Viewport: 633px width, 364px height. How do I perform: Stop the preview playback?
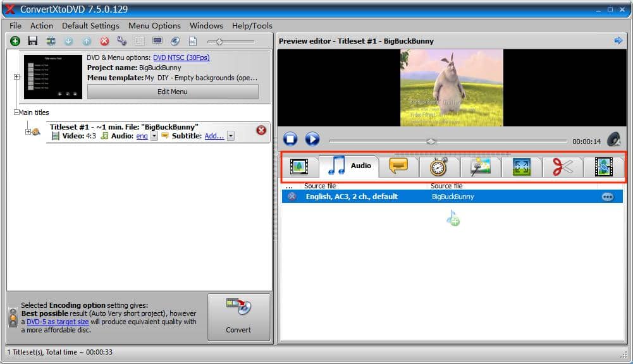tap(290, 139)
